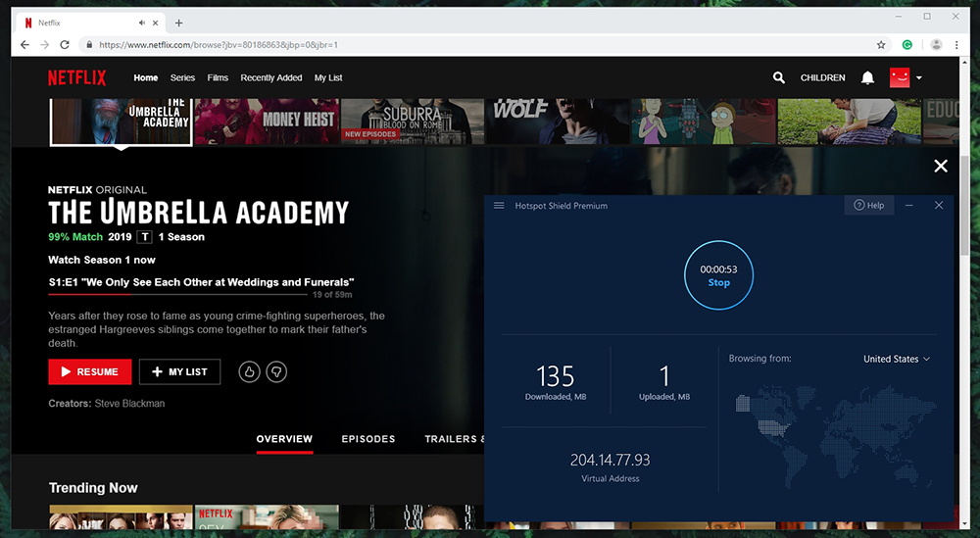This screenshot has height=538, width=980.
Task: Rate show with thumbs down icon
Action: point(276,371)
